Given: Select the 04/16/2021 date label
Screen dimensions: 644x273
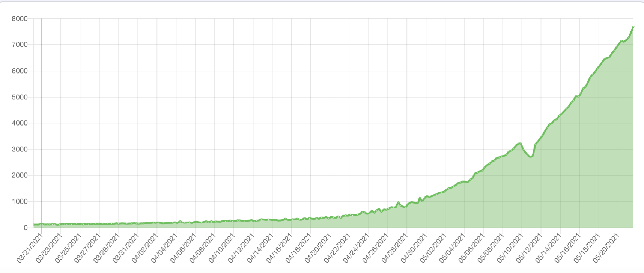Looking at the screenshot, I should point(281,247).
